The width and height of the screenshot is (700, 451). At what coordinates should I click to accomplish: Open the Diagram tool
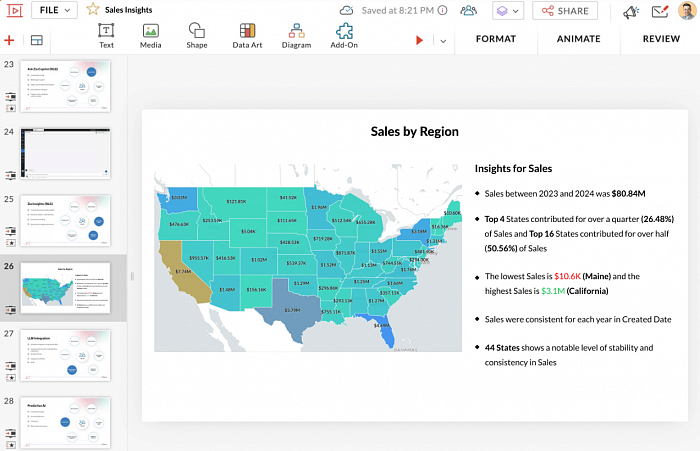tap(296, 36)
